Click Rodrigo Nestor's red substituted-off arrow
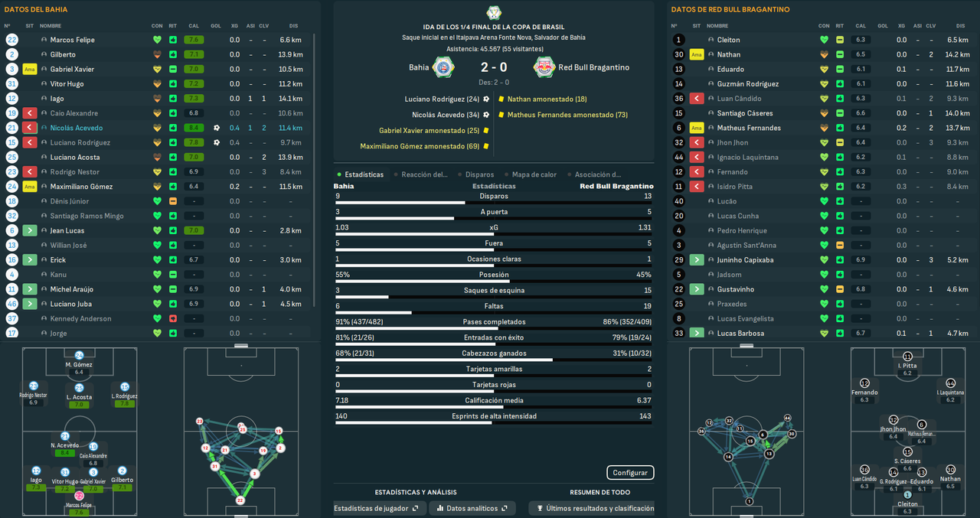 pyautogui.click(x=31, y=172)
